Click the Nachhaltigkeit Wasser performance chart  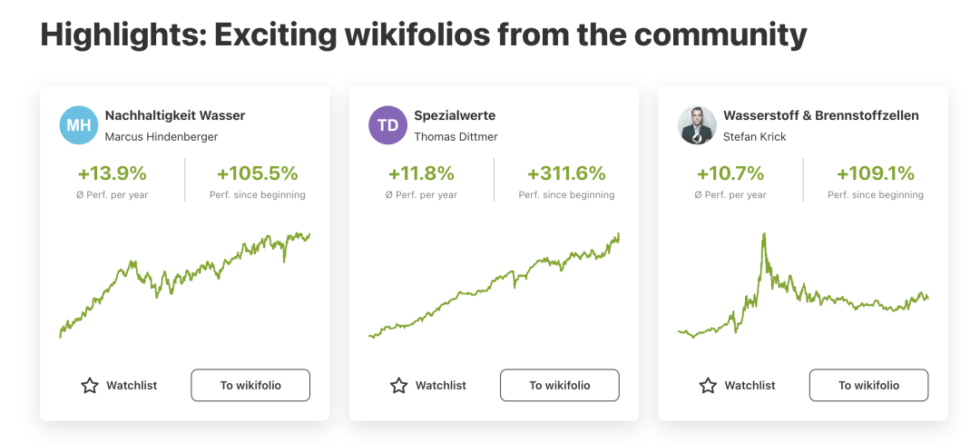184,283
